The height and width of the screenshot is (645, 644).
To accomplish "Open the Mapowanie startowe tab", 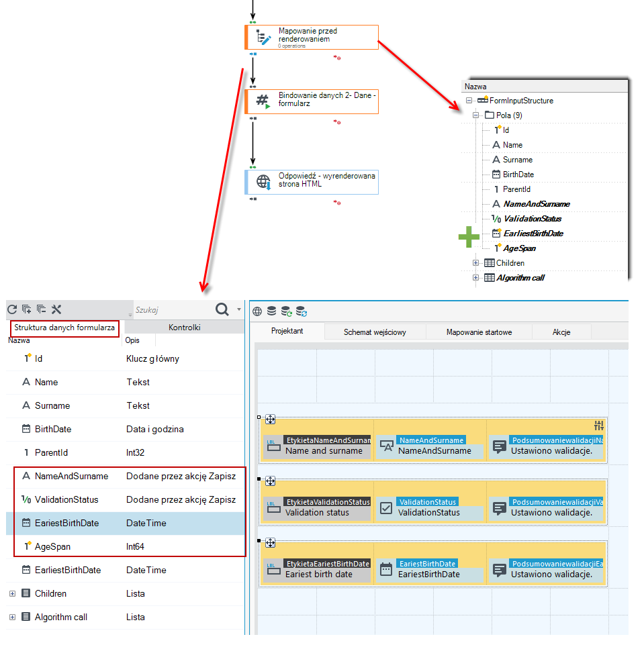I will click(479, 332).
